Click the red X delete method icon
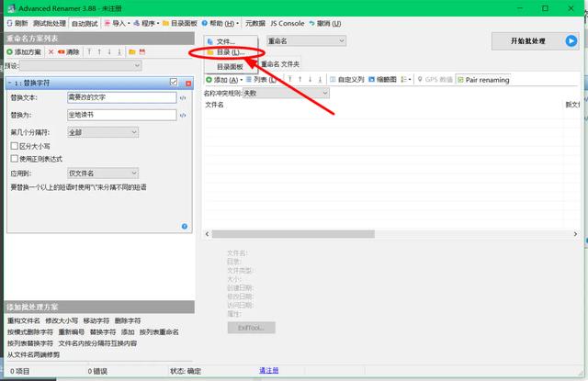This screenshot has width=588, height=381. 51,52
